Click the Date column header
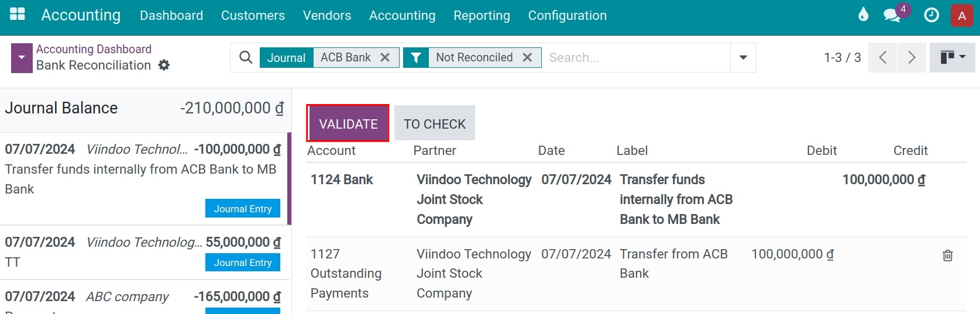 [x=552, y=151]
